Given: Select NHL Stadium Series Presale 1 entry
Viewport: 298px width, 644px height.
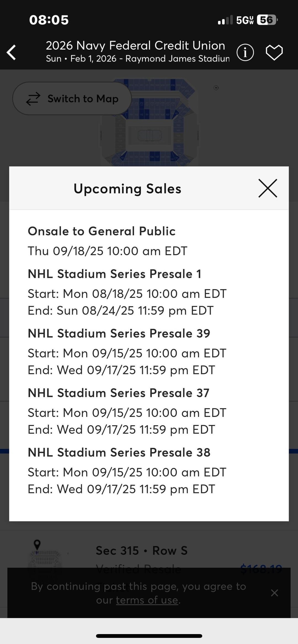Looking at the screenshot, I should click(x=115, y=274).
